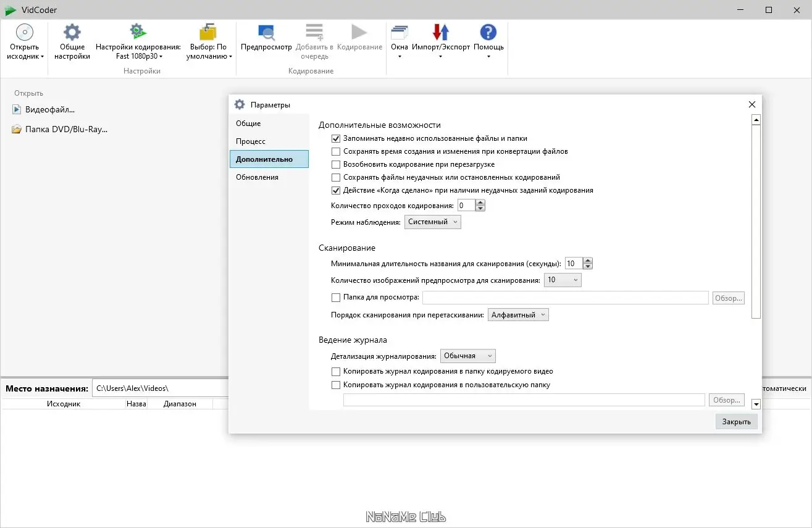
Task: Increase minimum title duration seconds
Action: [588, 261]
